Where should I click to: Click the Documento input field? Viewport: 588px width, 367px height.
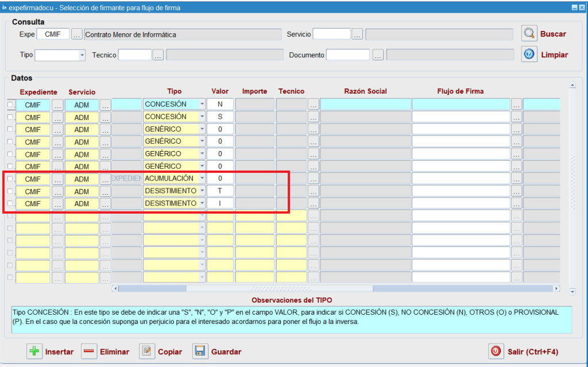[x=347, y=55]
